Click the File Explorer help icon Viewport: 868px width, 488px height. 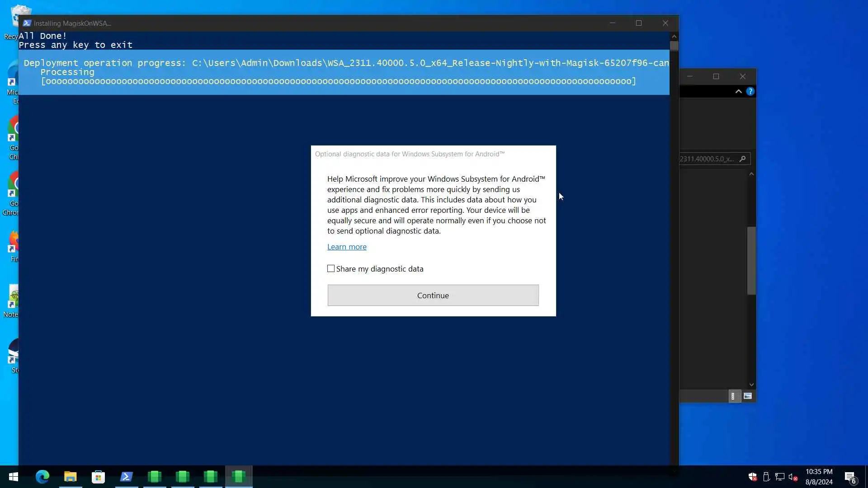click(750, 91)
